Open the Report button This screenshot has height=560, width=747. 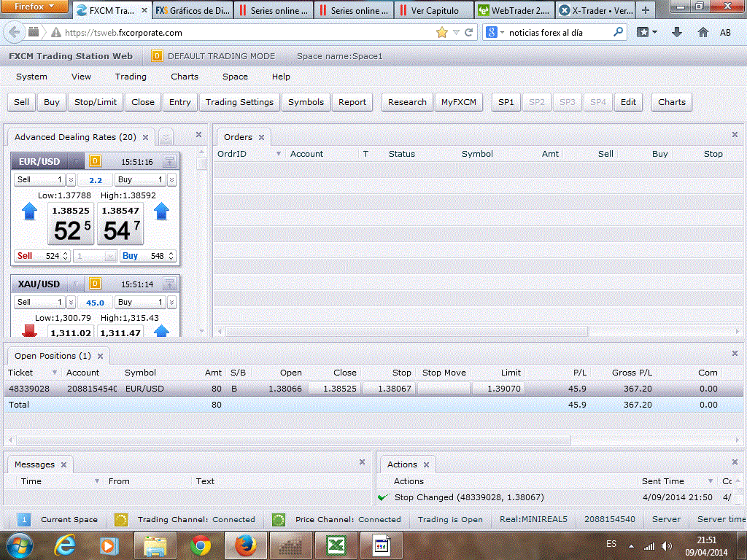(x=352, y=102)
